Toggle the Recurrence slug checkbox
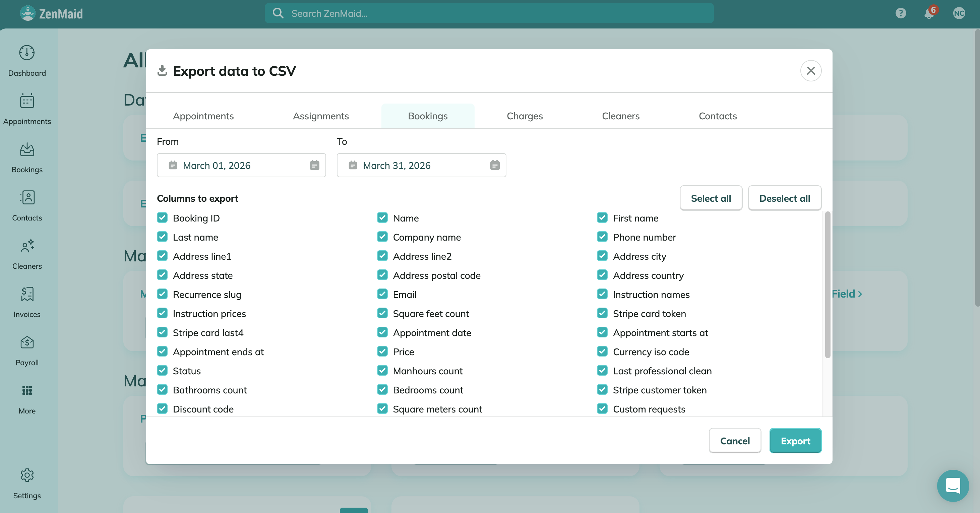 [162, 294]
